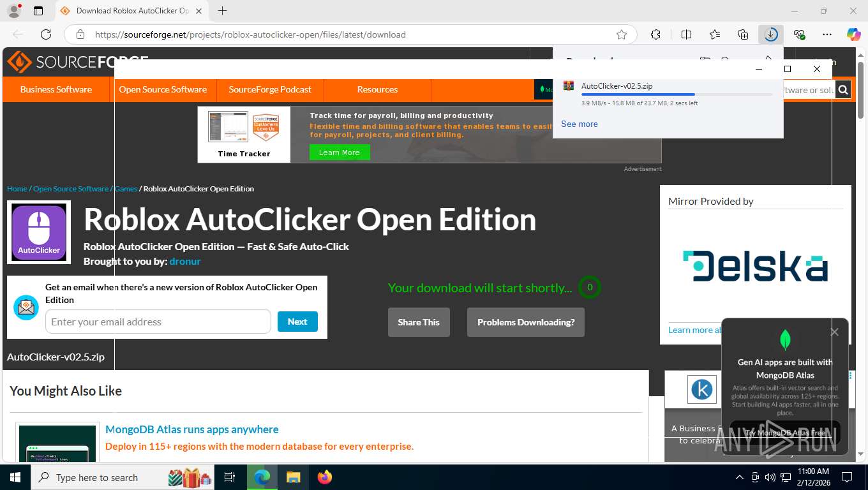This screenshot has width=868, height=490.
Task: Follow the Learn more about mirror link
Action: click(695, 330)
